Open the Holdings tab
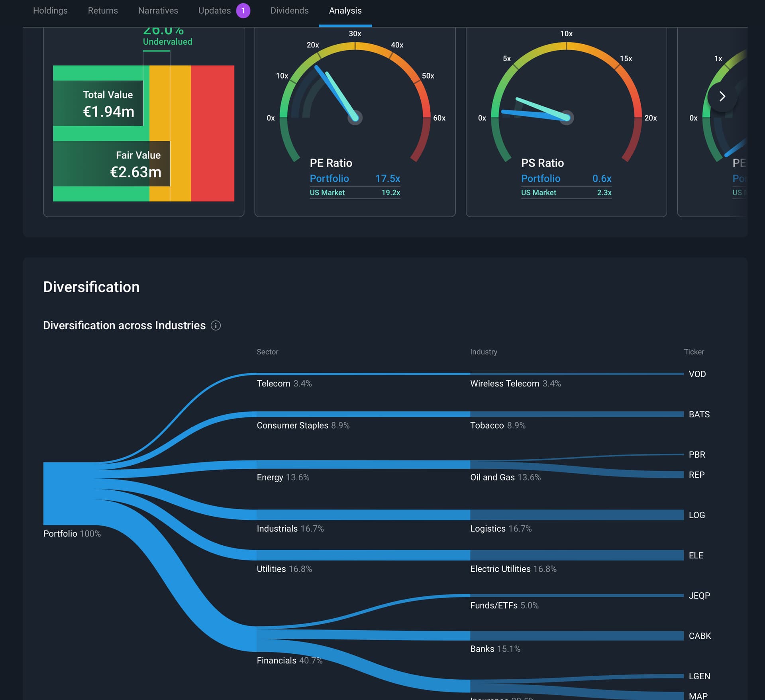The width and height of the screenshot is (765, 700). 50,11
